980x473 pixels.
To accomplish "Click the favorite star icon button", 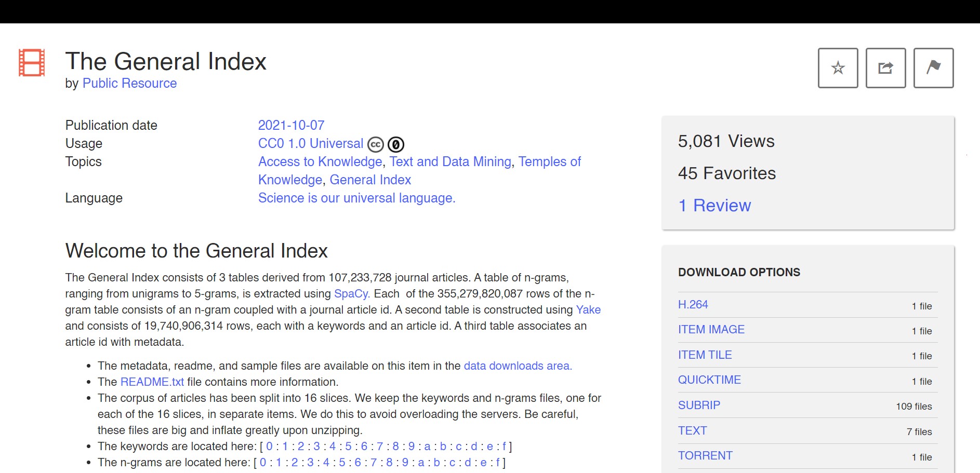I will (838, 68).
